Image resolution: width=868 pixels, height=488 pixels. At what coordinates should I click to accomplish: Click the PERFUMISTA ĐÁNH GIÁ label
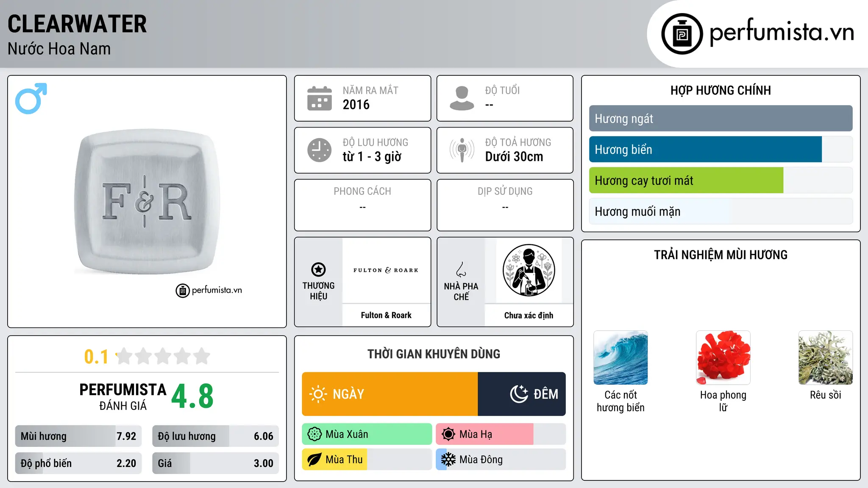coord(123,396)
